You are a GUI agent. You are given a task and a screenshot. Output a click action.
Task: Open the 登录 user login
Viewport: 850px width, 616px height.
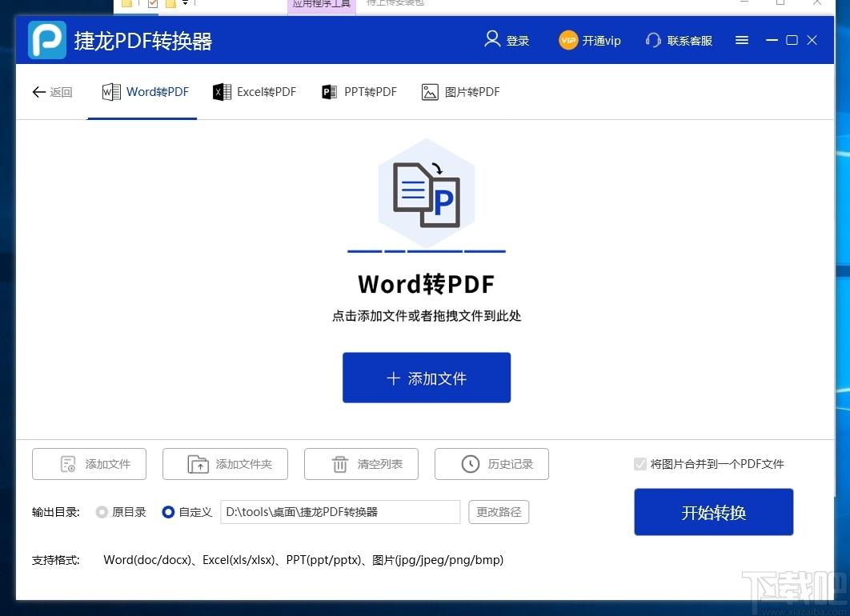[x=507, y=40]
